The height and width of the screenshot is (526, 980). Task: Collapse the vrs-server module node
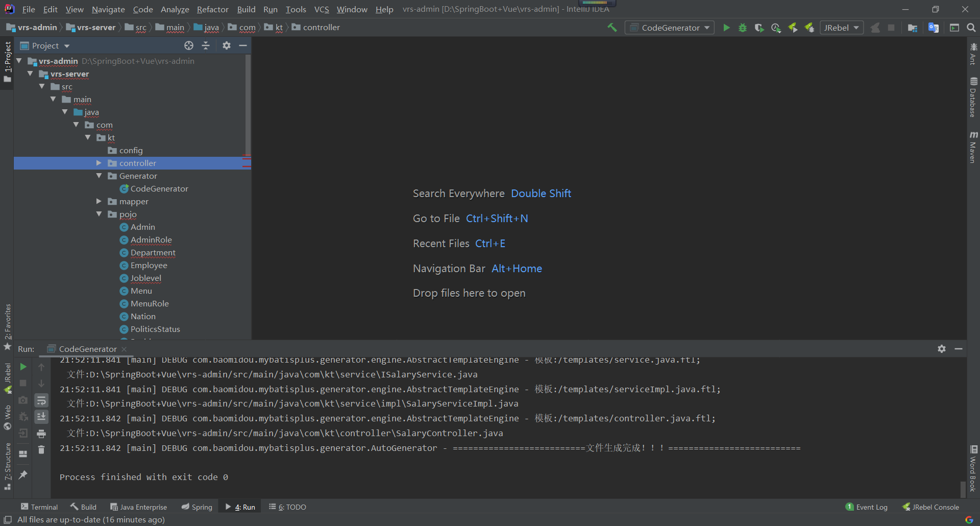(x=30, y=74)
